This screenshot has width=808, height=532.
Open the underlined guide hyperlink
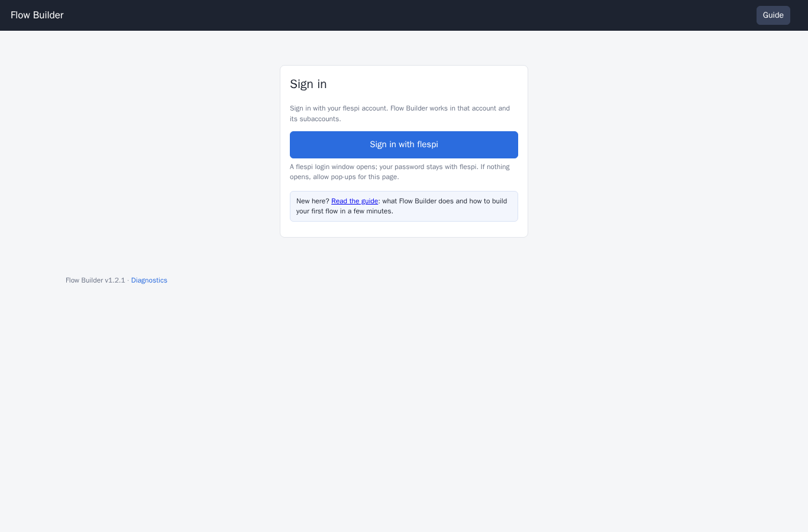click(x=354, y=201)
